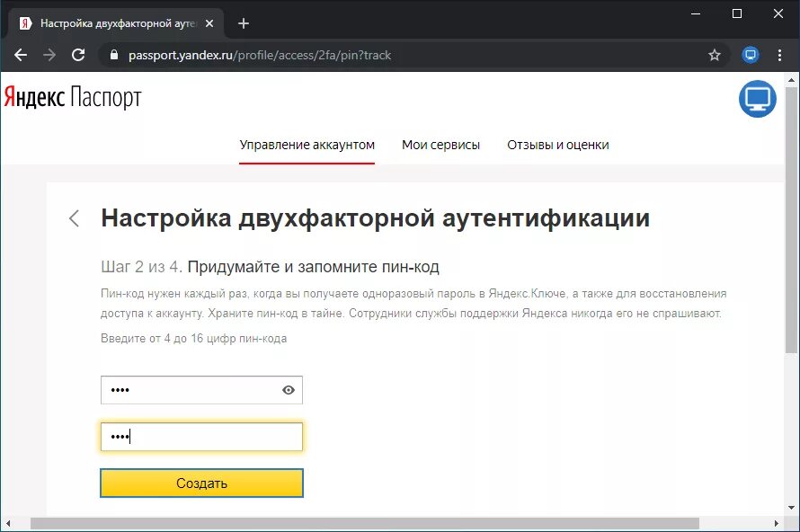Viewport: 800px width, 532px height.
Task: Minimize the browser window
Action: [x=696, y=13]
